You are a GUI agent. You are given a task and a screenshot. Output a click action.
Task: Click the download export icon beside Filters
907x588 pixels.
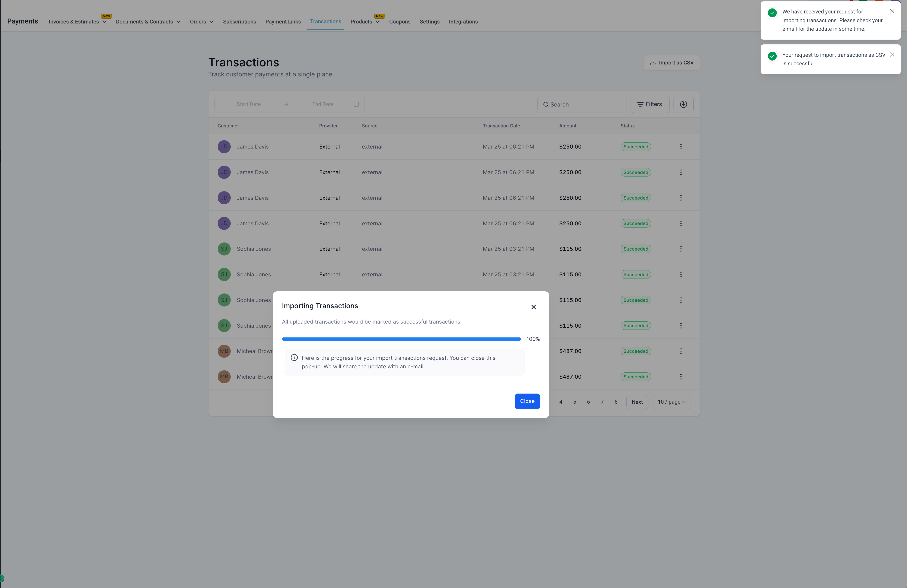[683, 104]
